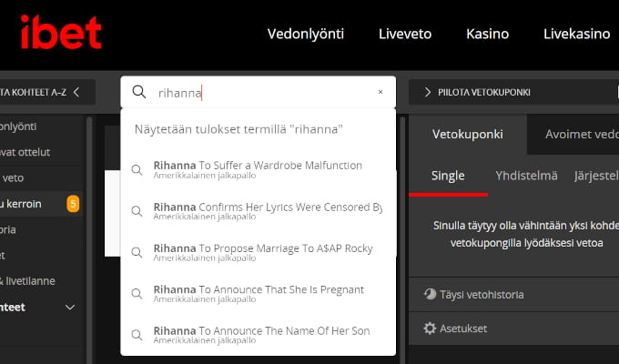This screenshot has width=619, height=364.
Task: Click the ibet logo
Action: pyautogui.click(x=61, y=33)
